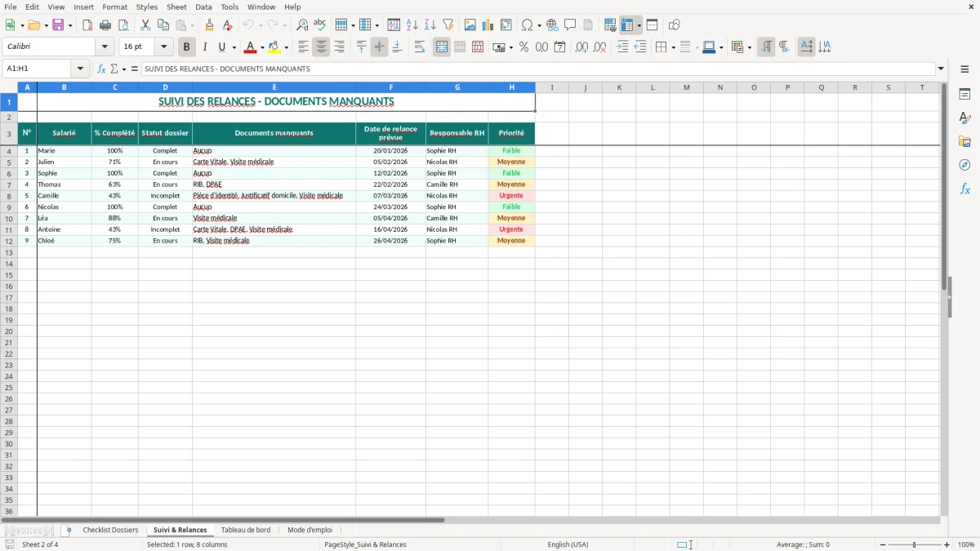Viewport: 980px width, 551px height.
Task: Click the Save document icon
Action: click(x=58, y=25)
